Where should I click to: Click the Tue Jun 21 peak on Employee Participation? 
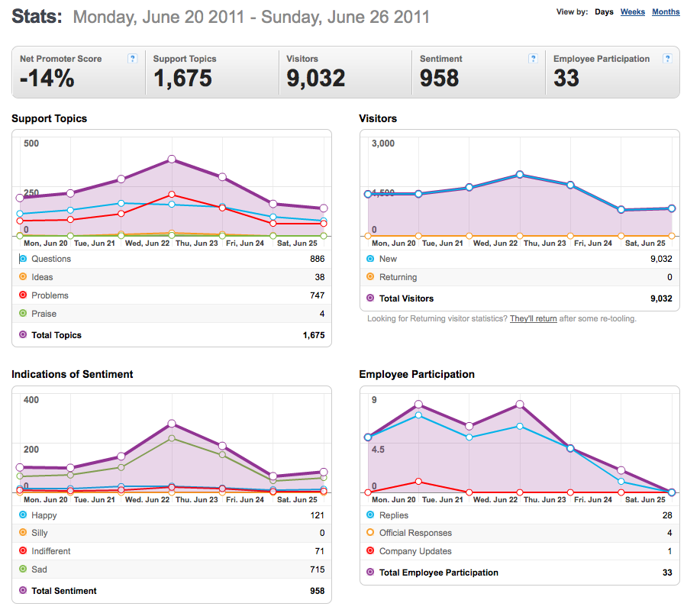click(x=418, y=405)
